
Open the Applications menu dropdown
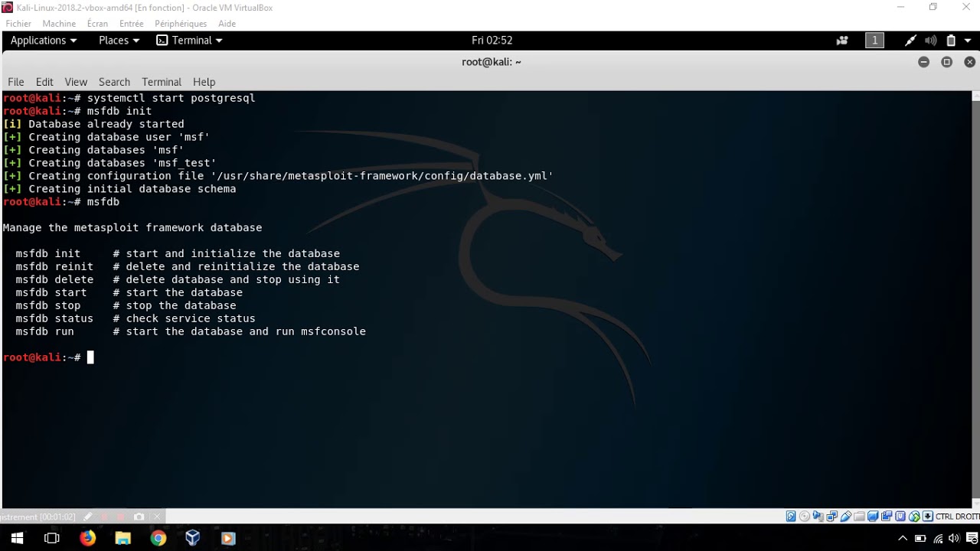[x=44, y=41]
